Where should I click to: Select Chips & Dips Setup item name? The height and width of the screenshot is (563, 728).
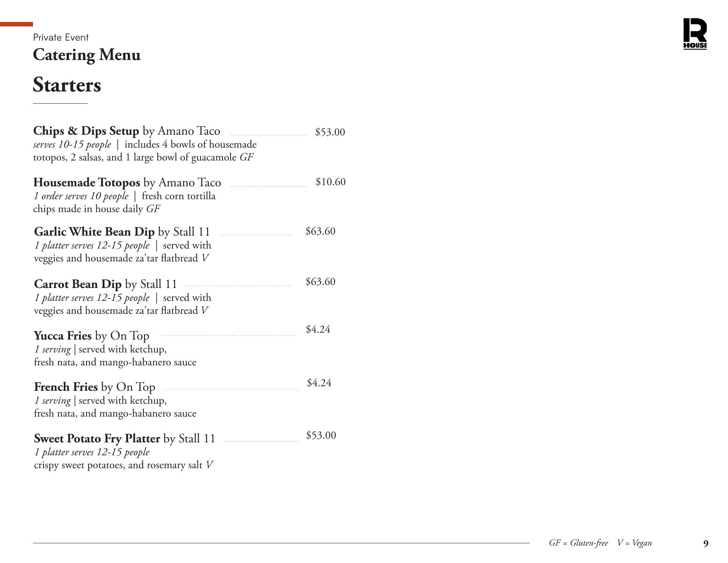point(86,131)
